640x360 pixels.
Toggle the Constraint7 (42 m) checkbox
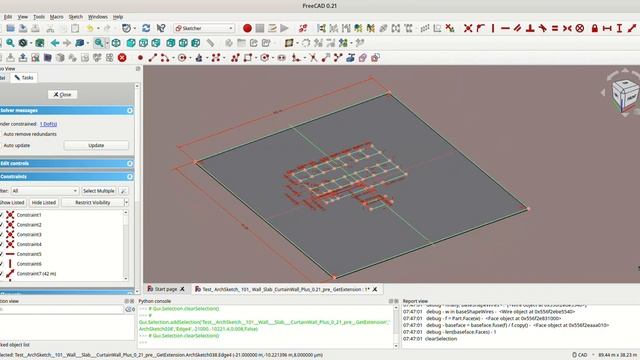[1, 273]
